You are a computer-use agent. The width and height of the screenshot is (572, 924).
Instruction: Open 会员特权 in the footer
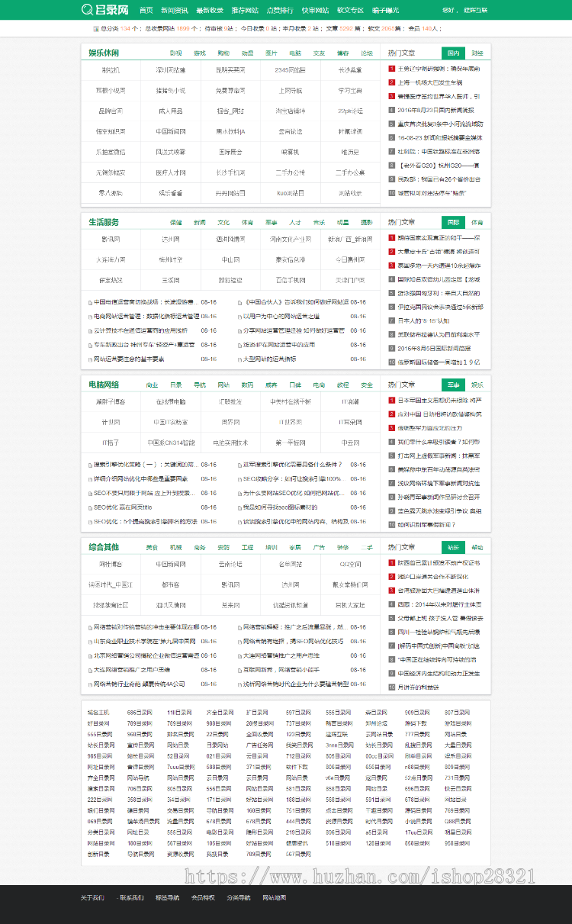point(203,897)
